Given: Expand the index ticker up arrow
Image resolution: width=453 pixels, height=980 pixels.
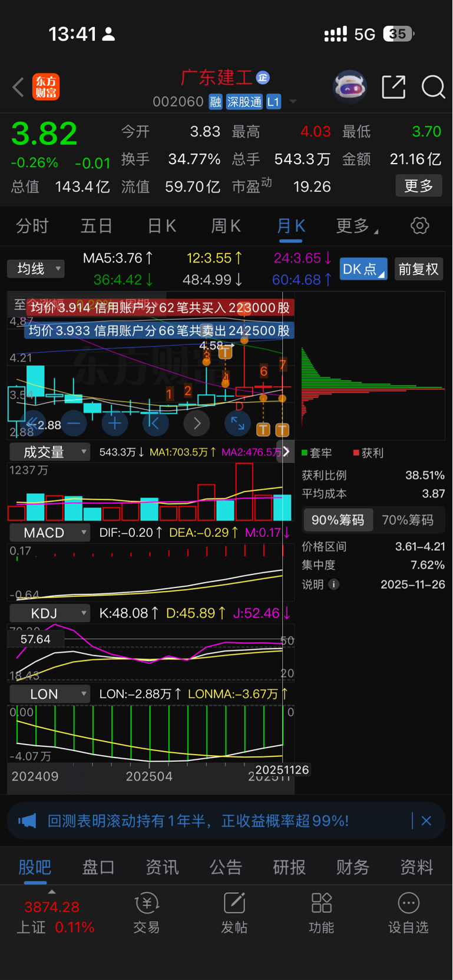Looking at the screenshot, I should 52,892.
